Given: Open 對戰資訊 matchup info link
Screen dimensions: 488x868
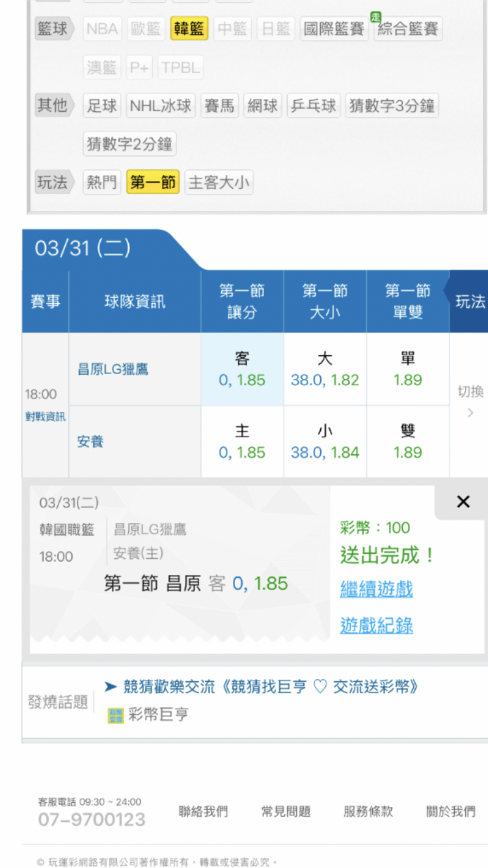Looking at the screenshot, I should (x=46, y=416).
